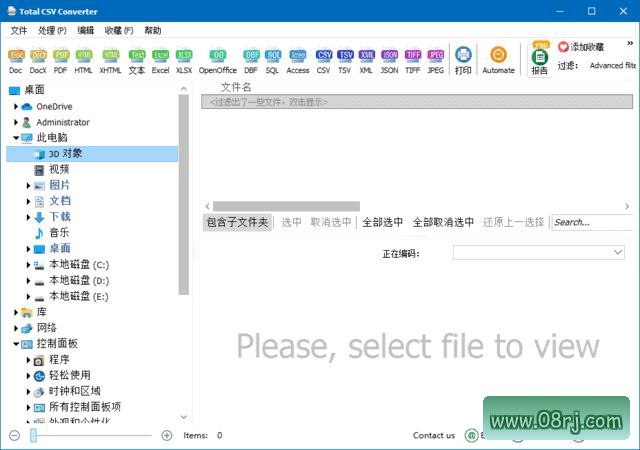Collapse the 控制面板 tree node
This screenshot has height=450, width=640.
tap(16, 344)
